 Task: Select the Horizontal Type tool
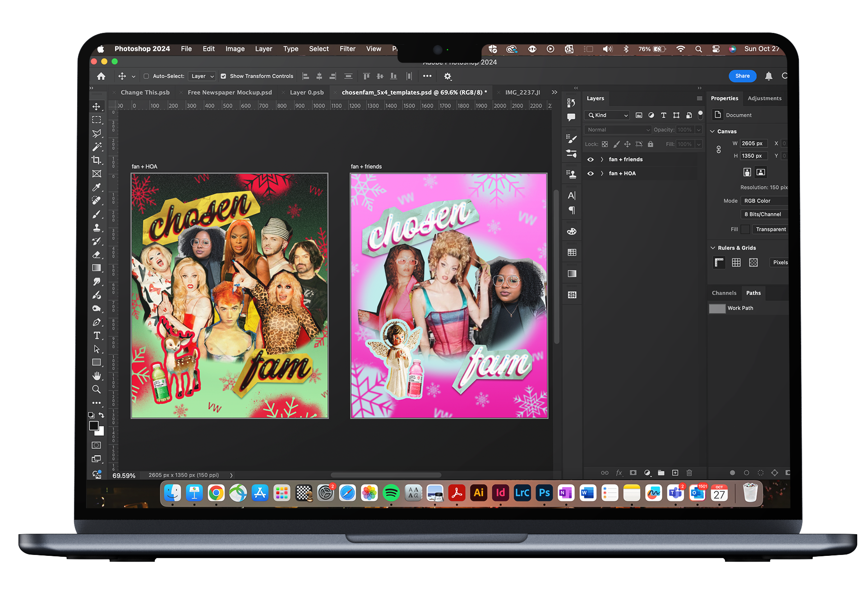coord(97,335)
